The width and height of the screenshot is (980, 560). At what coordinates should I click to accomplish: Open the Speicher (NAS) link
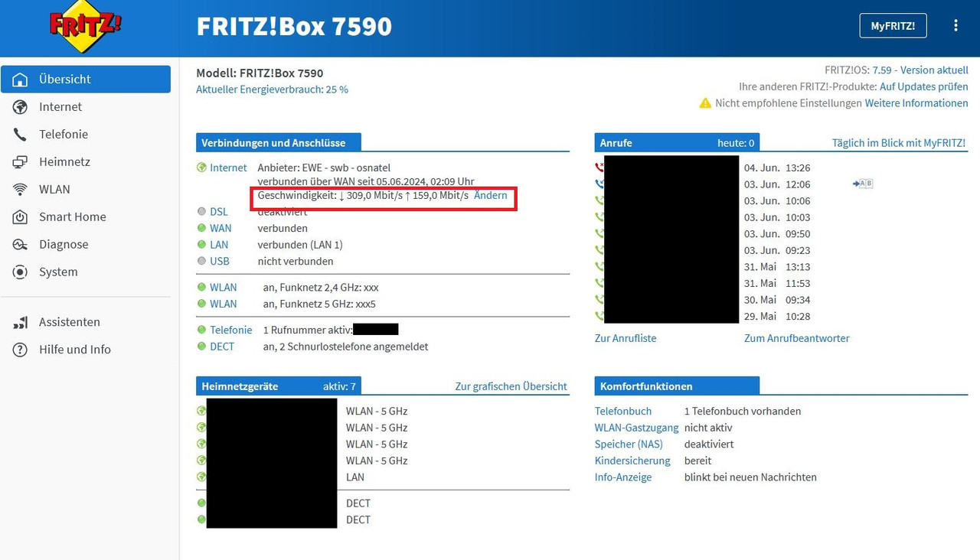(629, 444)
